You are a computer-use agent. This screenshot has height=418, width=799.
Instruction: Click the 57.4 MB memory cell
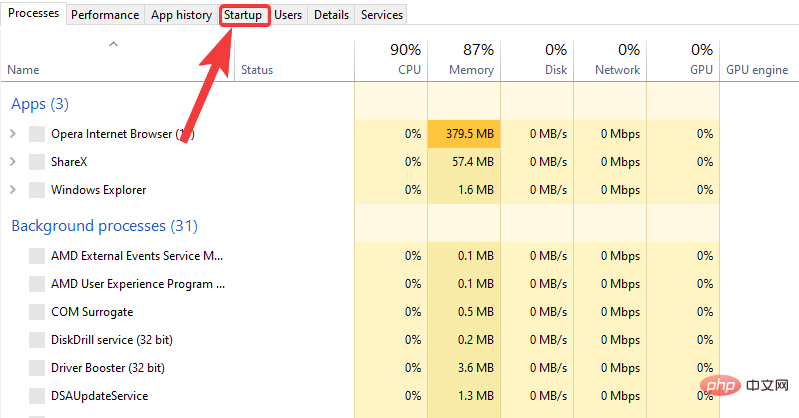pos(464,162)
